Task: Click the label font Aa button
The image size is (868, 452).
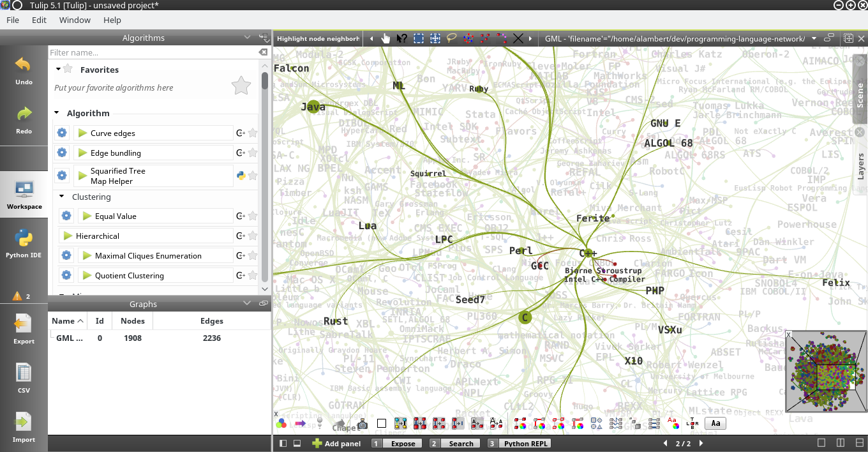Action: click(x=715, y=423)
